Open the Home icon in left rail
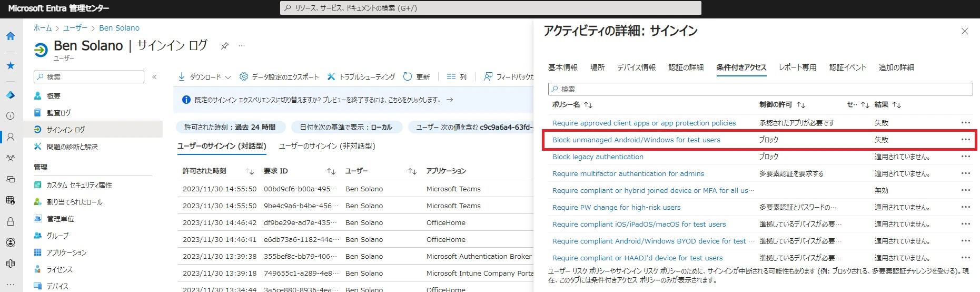 [x=11, y=36]
